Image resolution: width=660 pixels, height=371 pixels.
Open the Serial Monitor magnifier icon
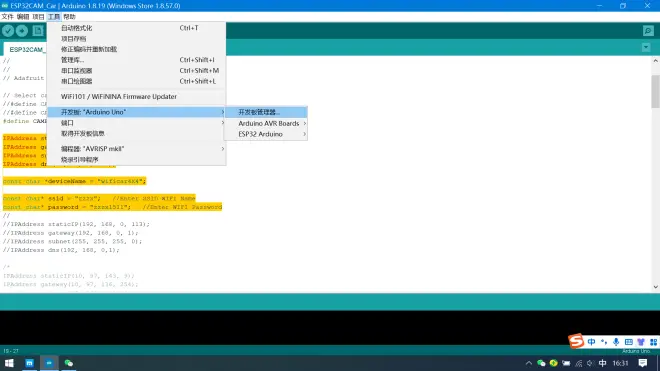pyautogui.click(x=648, y=31)
